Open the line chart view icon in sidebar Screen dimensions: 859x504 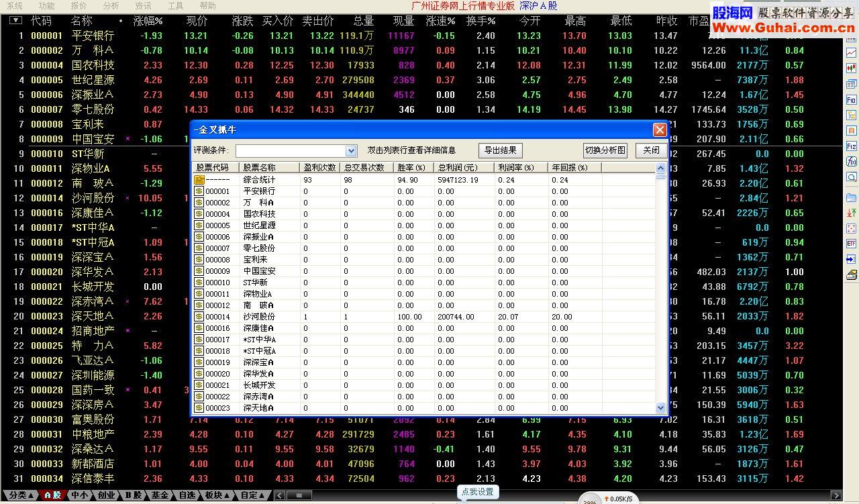coord(851,53)
